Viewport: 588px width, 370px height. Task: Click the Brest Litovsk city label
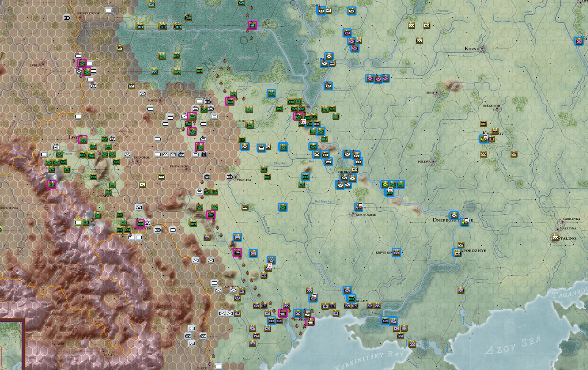88,13
